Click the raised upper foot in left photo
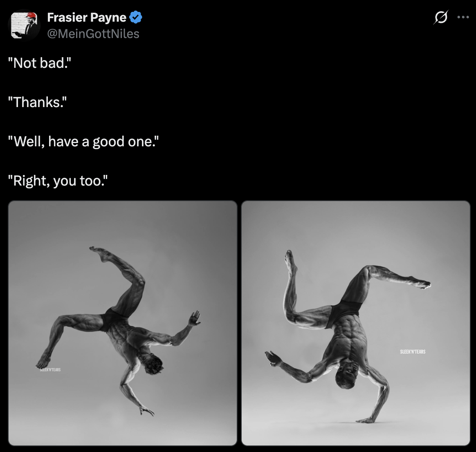Image resolution: width=476 pixels, height=452 pixels. click(x=99, y=253)
